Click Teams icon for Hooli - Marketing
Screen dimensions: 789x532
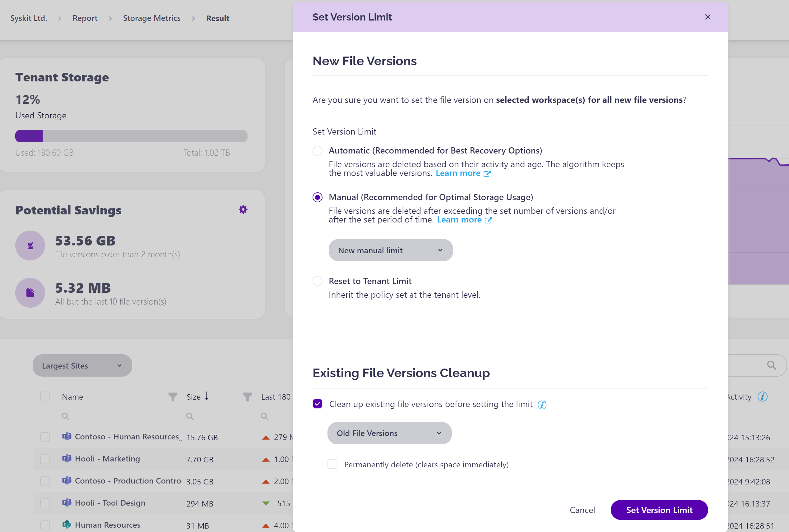67,458
